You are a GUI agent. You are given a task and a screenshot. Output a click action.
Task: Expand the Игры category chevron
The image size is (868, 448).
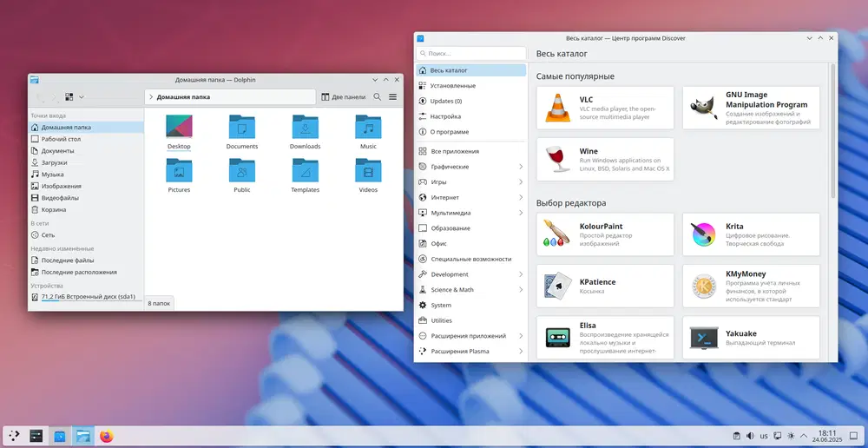[x=521, y=182]
